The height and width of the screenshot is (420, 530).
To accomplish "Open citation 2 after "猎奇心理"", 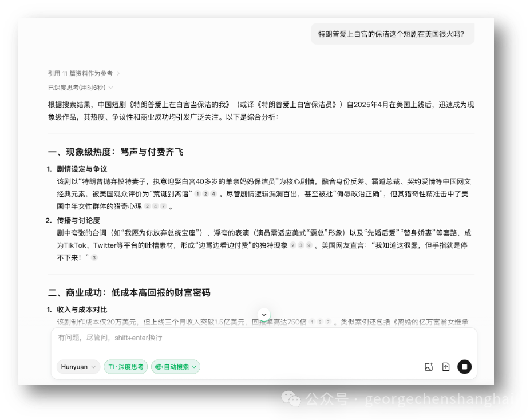I will click(147, 206).
